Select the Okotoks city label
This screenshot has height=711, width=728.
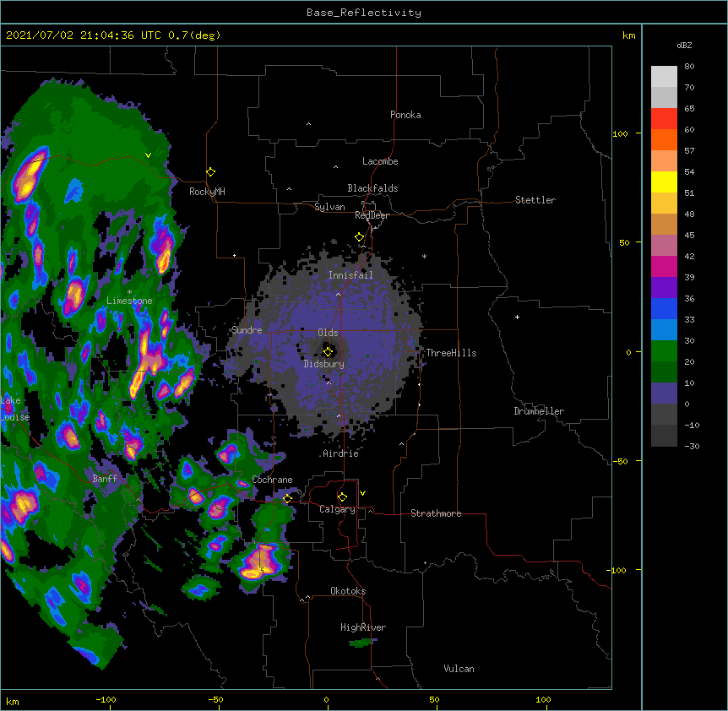(x=348, y=591)
